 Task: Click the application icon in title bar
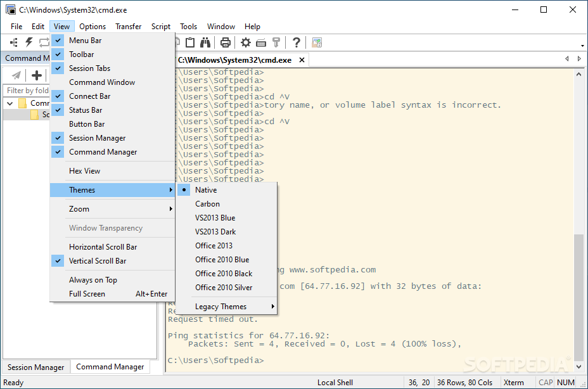click(x=11, y=10)
